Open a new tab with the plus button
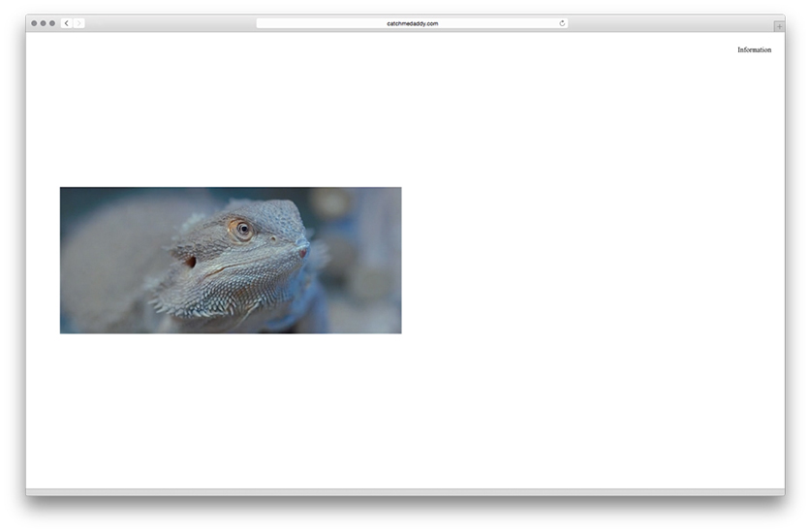Screen dimensions: 810x532 [779, 26]
